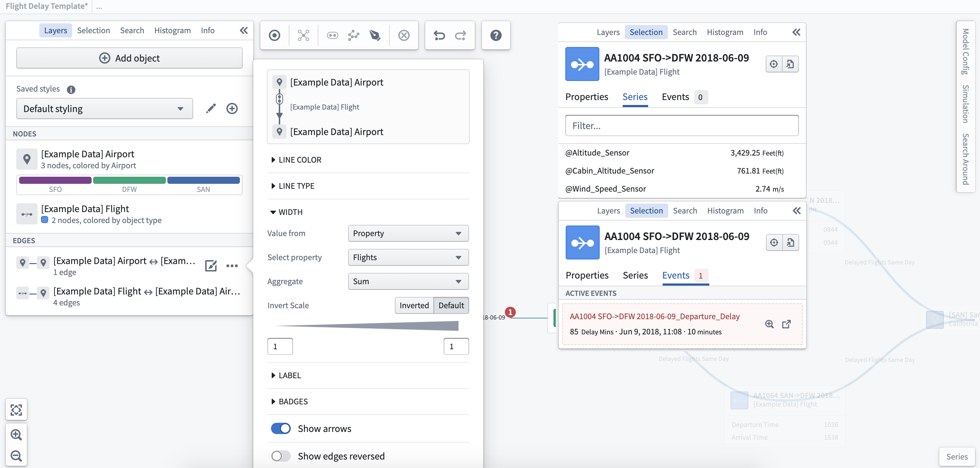Open Select property Flights dropdown
Image resolution: width=980 pixels, height=468 pixels.
[408, 257]
